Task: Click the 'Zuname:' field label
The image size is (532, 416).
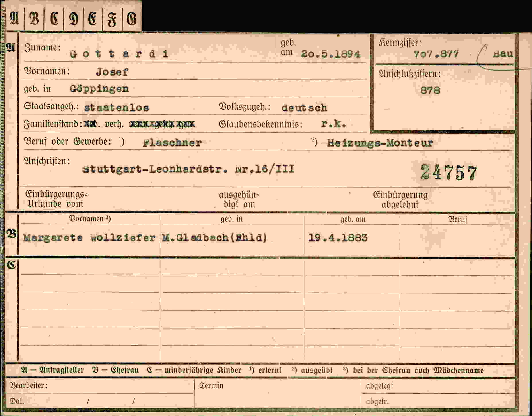Action: pyautogui.click(x=42, y=47)
